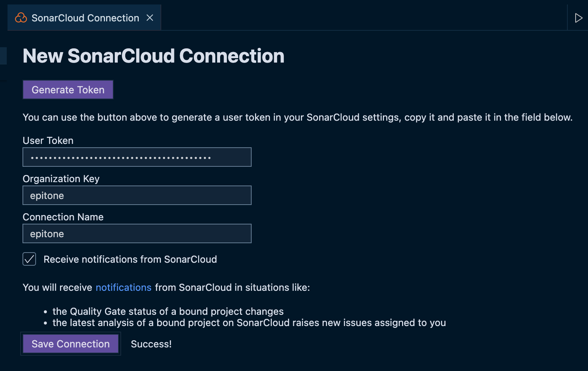Click the Organization Key label
This screenshot has width=588, height=371.
coord(61,179)
